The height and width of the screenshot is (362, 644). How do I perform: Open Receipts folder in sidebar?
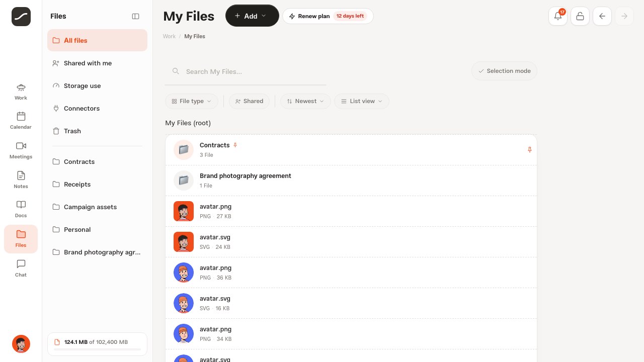pos(97,184)
